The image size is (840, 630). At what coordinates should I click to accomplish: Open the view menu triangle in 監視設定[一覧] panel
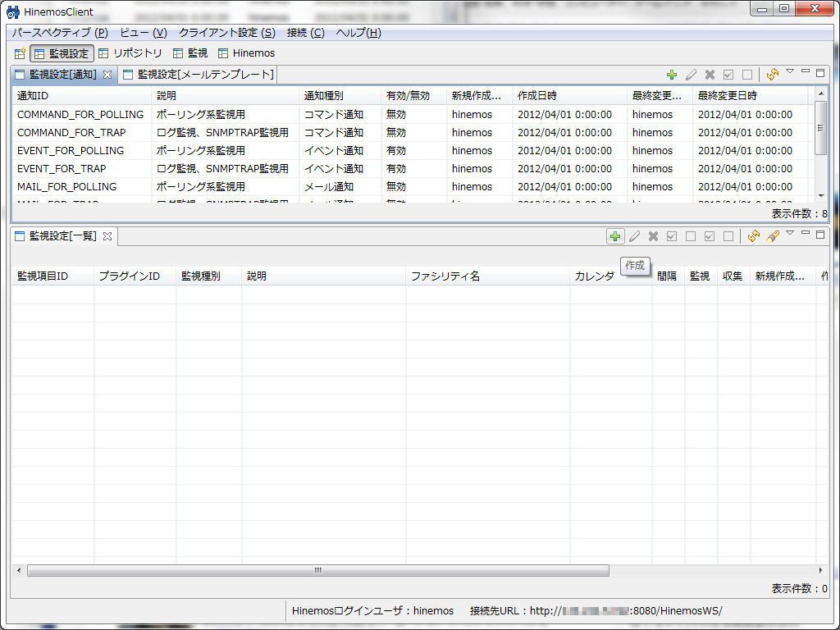click(790, 234)
